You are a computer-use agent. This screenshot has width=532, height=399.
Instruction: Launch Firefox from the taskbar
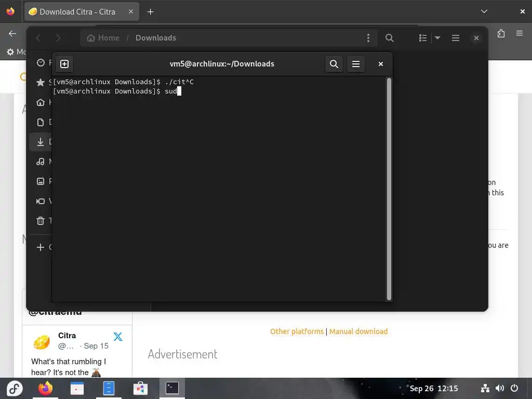(45, 388)
